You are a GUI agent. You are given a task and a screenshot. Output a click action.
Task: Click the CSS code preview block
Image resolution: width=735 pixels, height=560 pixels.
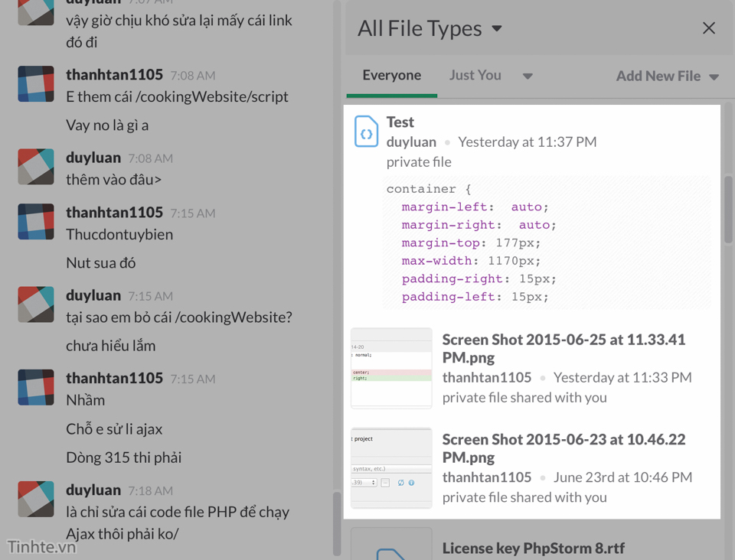pos(547,243)
